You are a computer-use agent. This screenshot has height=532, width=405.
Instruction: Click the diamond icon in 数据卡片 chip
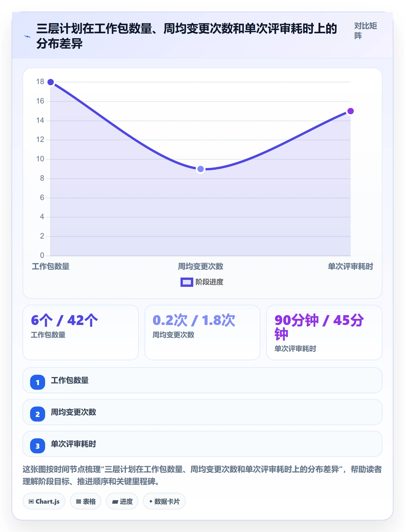point(151,501)
